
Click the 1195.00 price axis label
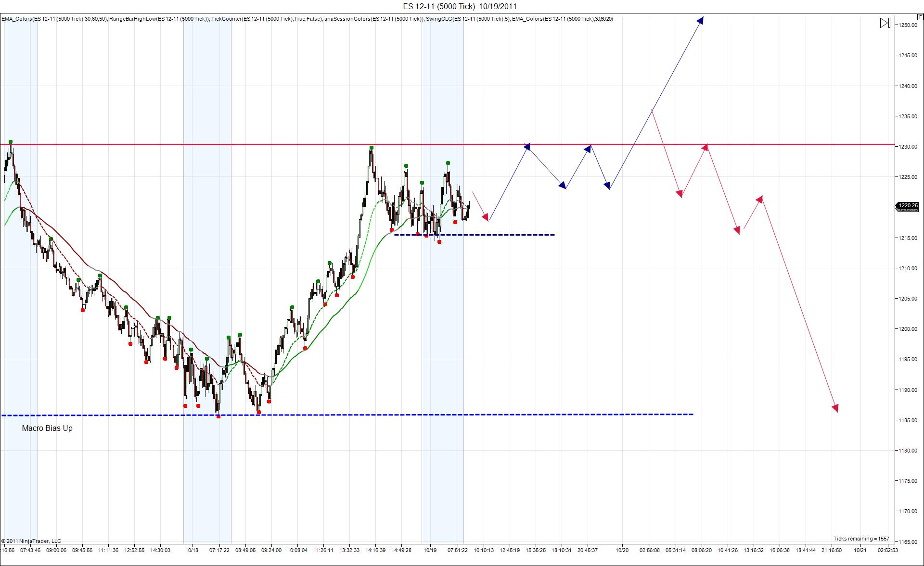[908, 359]
